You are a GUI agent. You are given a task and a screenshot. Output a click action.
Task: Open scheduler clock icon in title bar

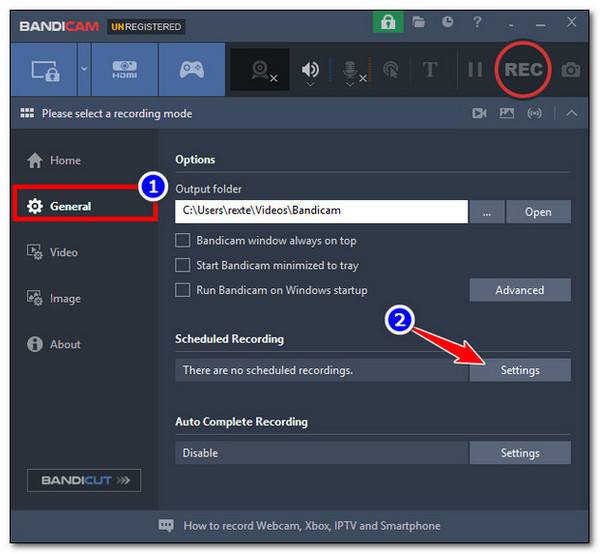pyautogui.click(x=447, y=22)
